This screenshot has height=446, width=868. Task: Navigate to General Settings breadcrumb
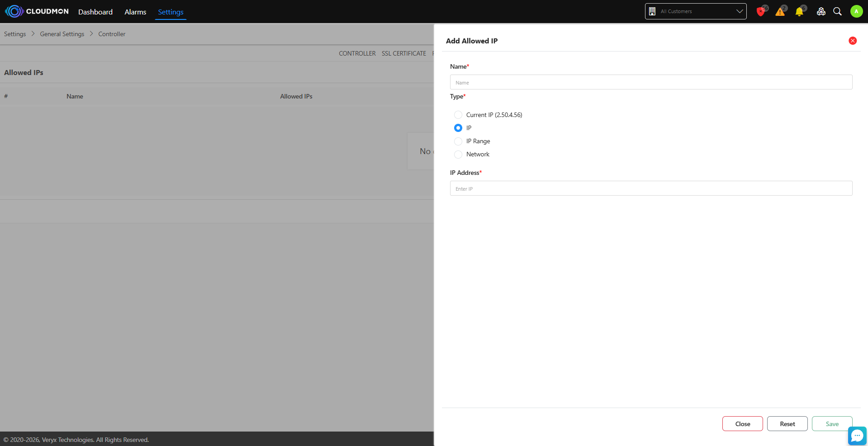(62, 34)
